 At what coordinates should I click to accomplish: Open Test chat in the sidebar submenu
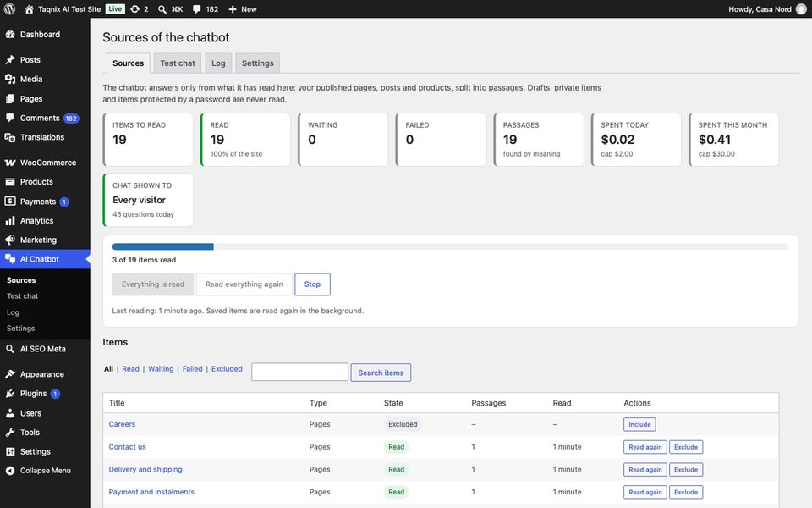[x=22, y=296]
